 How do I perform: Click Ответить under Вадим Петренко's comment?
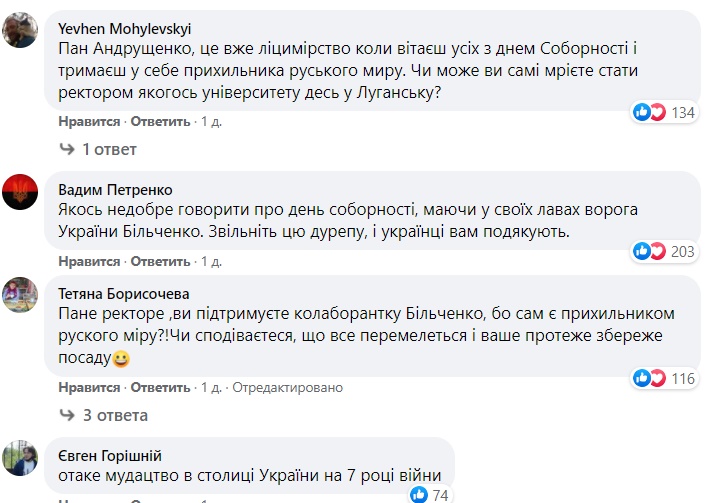(160, 262)
